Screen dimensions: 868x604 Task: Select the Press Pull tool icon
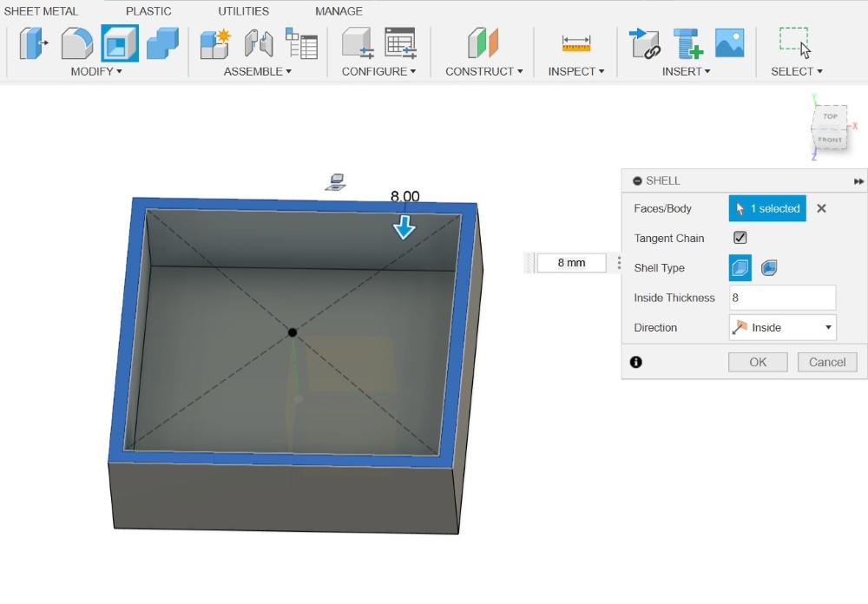(x=33, y=43)
